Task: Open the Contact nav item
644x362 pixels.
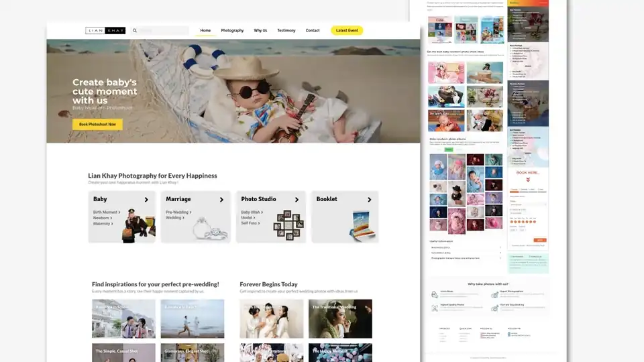Action: 313,30
